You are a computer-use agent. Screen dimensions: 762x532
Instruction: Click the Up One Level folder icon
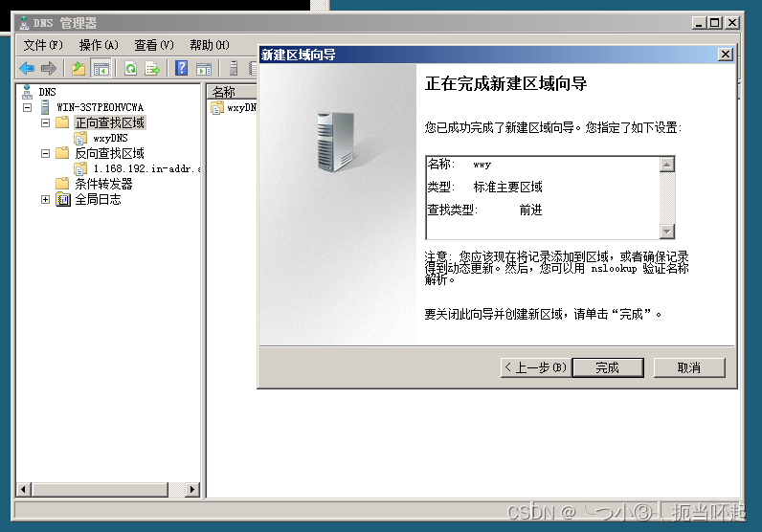78,69
